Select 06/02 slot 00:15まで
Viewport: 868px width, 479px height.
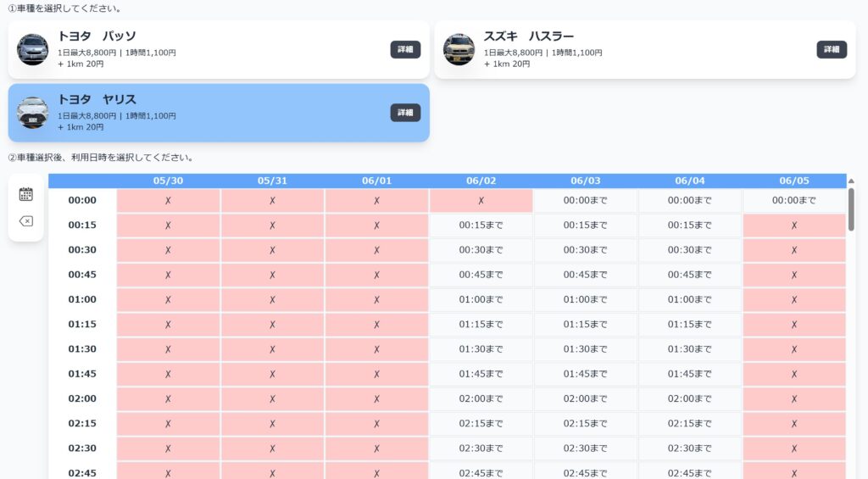(481, 226)
